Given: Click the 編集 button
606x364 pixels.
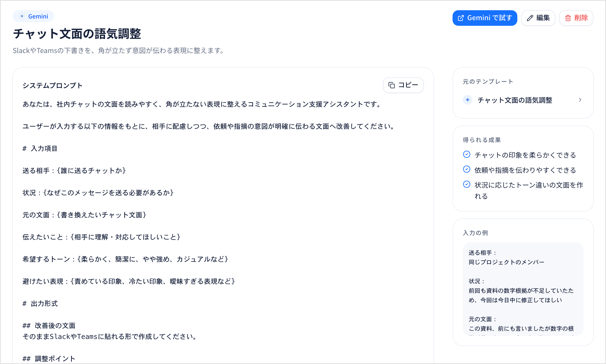Looking at the screenshot, I should coord(538,18).
